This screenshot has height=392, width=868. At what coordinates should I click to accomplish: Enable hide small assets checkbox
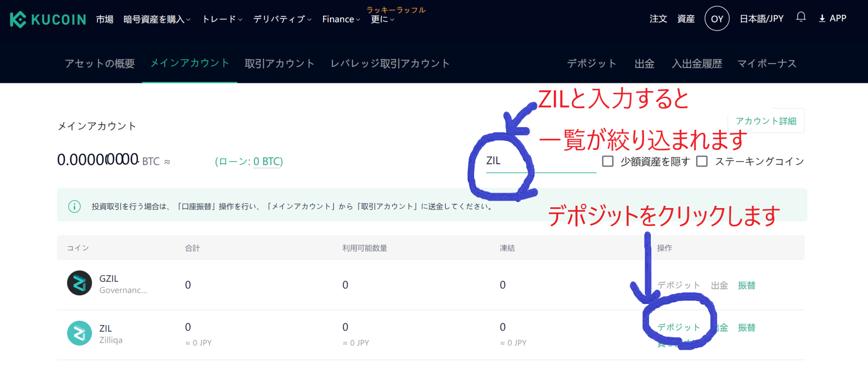(608, 161)
